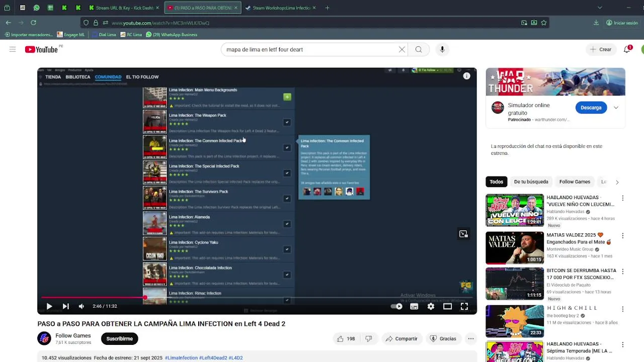The height and width of the screenshot is (362, 644).
Task: Switch to theater mode view
Action: [447, 306]
